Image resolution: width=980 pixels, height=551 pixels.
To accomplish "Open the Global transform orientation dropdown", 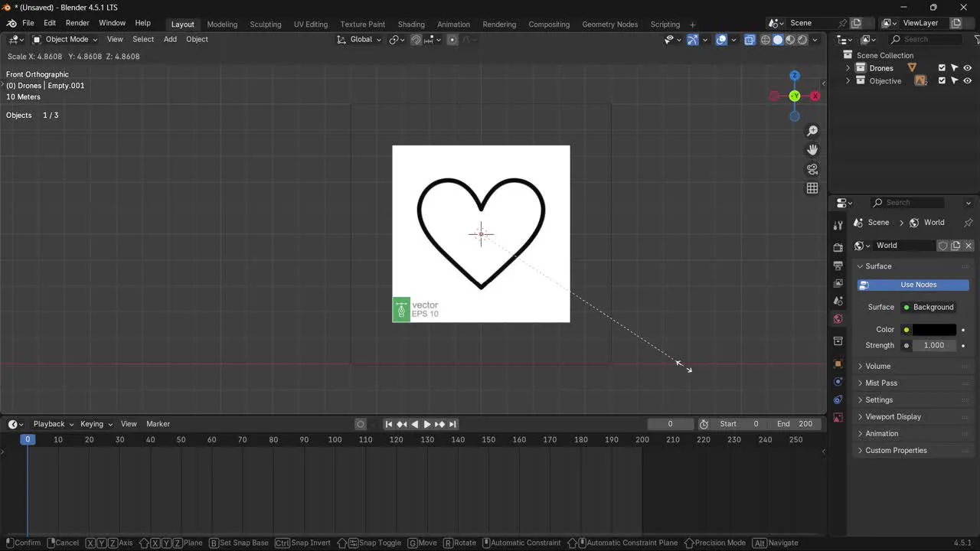I will pyautogui.click(x=359, y=40).
